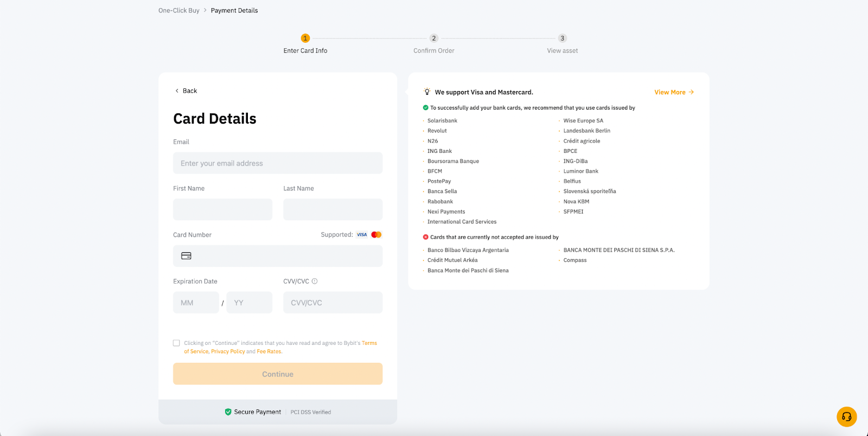This screenshot has height=436, width=868.
Task: Open the Fee Rates link
Action: [x=269, y=351]
